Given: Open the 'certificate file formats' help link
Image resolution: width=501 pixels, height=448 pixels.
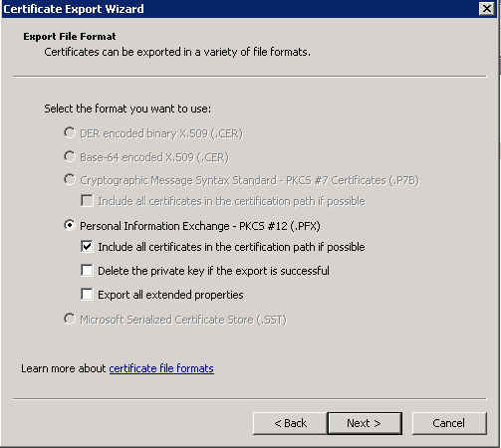Looking at the screenshot, I should click(161, 368).
